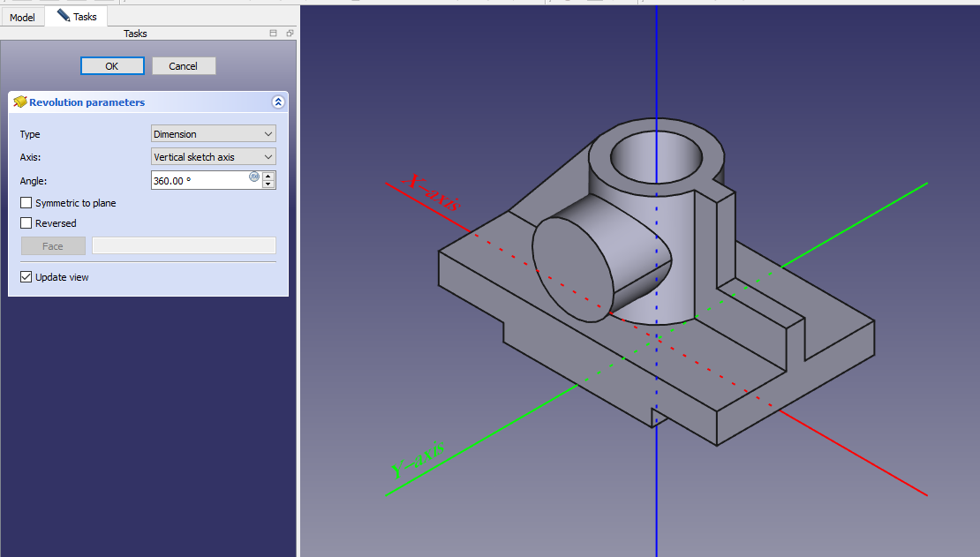Click inside the Angle value field
The width and height of the screenshot is (980, 557).
(199, 180)
